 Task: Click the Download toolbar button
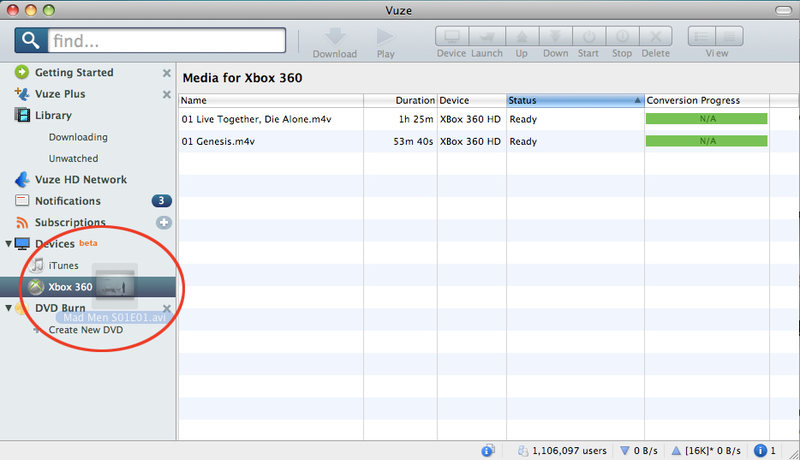[x=335, y=43]
